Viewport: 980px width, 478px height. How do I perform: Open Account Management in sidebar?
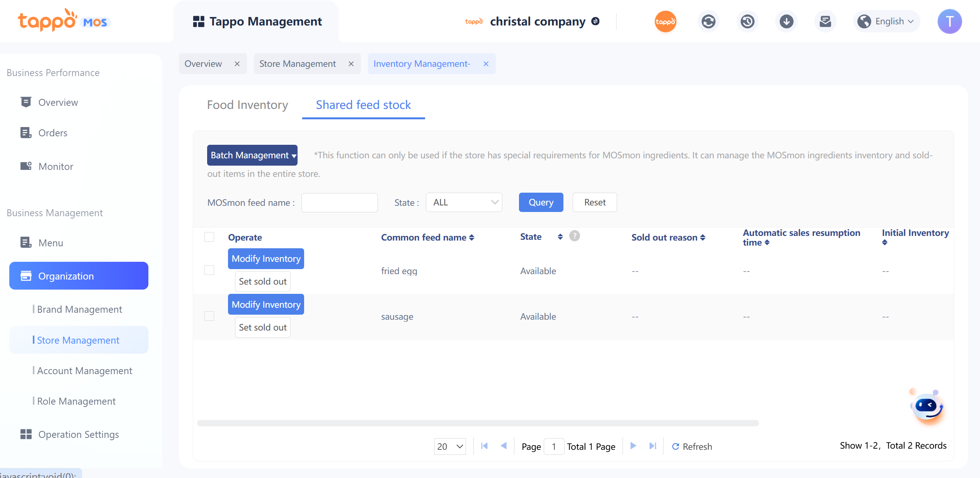point(84,371)
